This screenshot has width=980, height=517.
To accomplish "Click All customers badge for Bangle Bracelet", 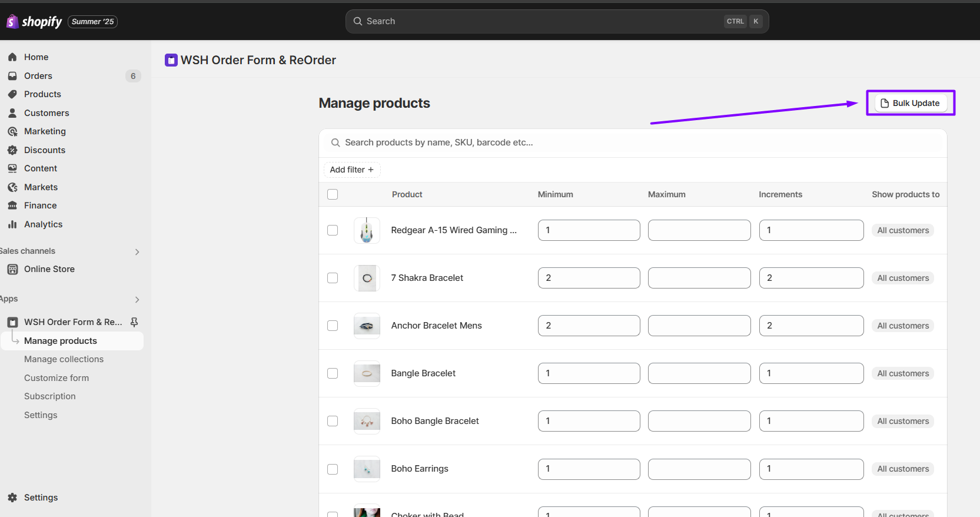I will 902,373.
